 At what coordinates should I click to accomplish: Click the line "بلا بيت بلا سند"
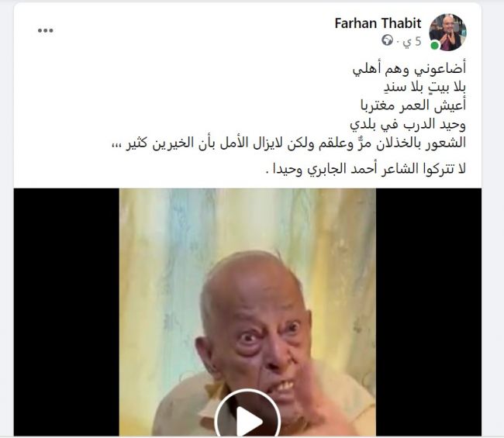425,88
